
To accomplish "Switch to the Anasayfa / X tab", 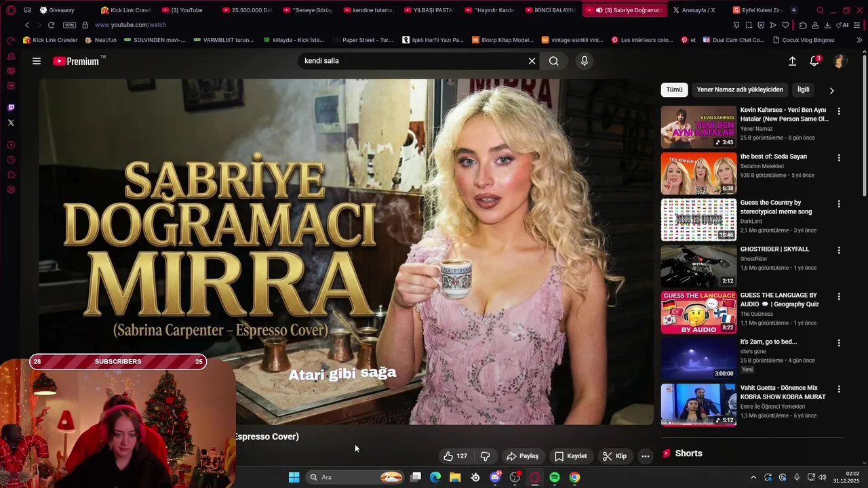I will (x=693, y=10).
